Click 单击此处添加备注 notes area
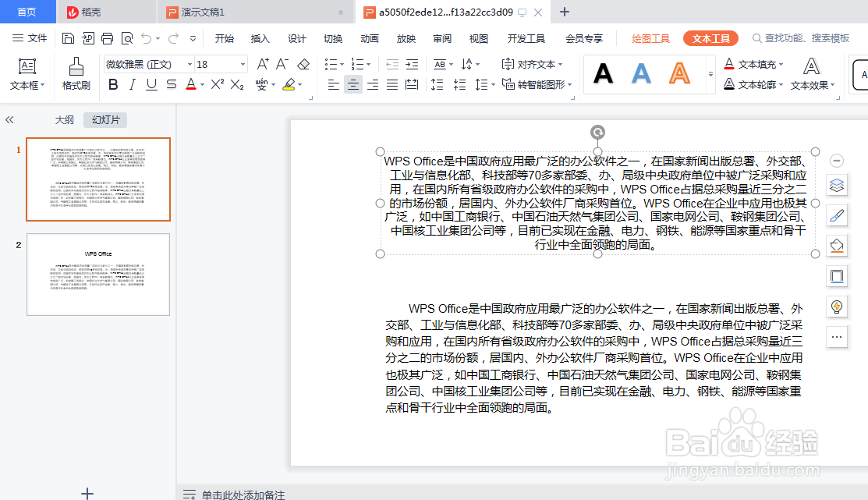This screenshot has width=868, height=500. click(243, 495)
